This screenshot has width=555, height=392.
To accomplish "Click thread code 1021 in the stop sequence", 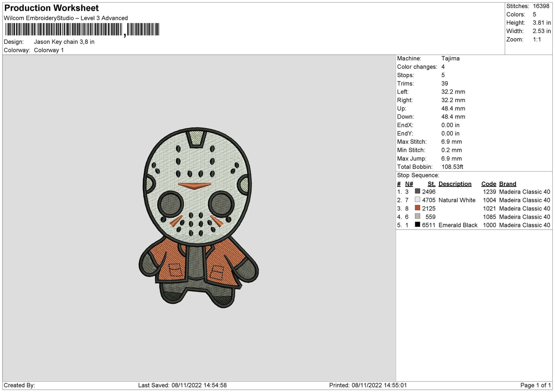I will point(489,208).
